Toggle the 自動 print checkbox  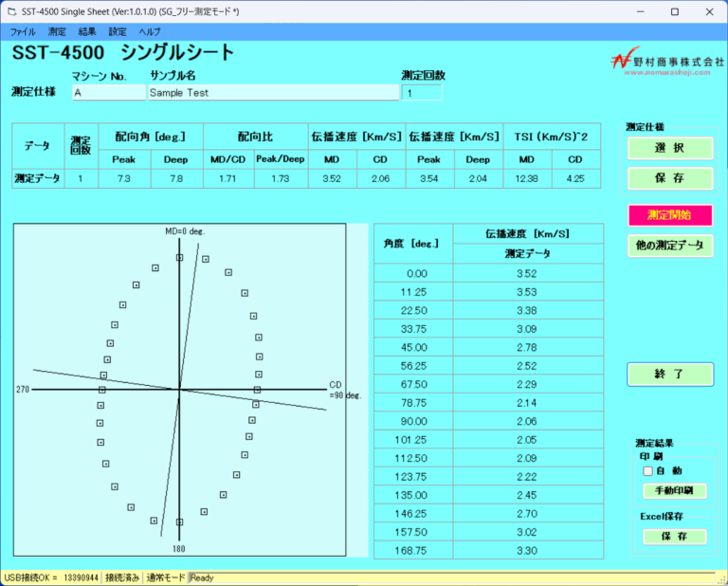click(x=648, y=471)
